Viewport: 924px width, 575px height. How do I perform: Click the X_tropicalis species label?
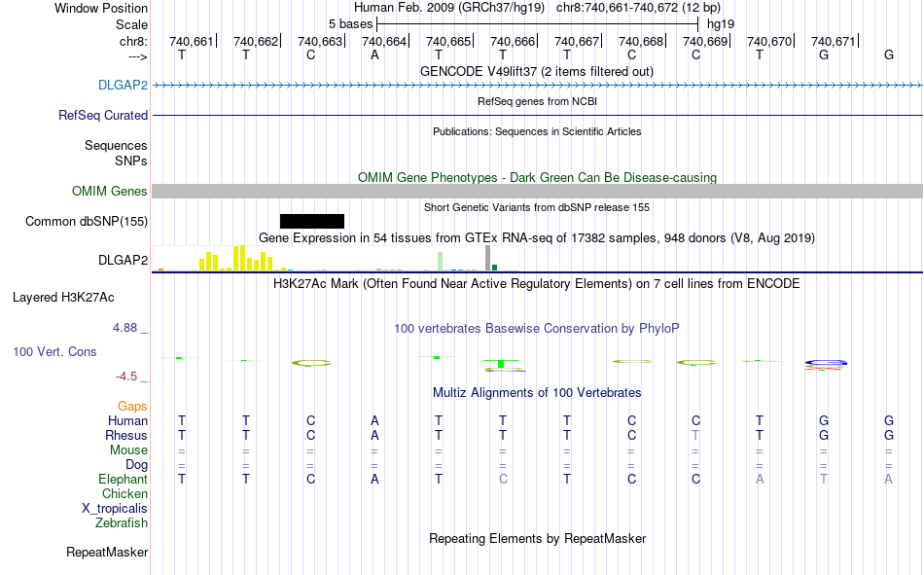click(115, 509)
